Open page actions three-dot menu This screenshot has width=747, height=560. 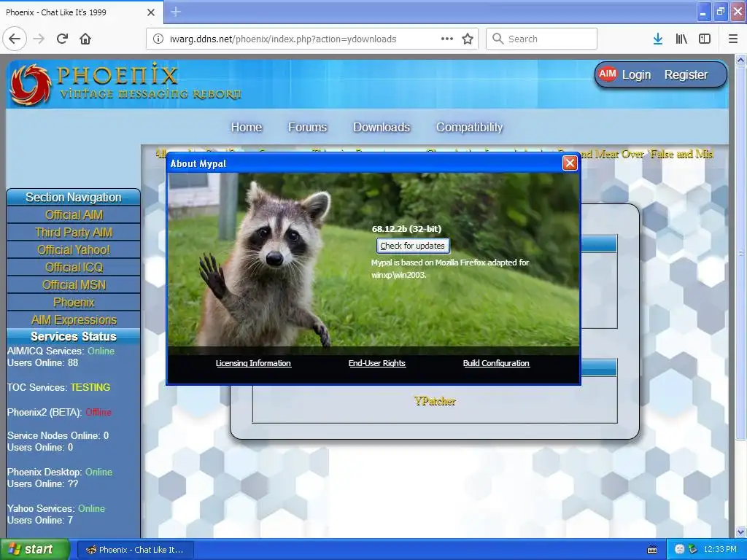click(447, 39)
